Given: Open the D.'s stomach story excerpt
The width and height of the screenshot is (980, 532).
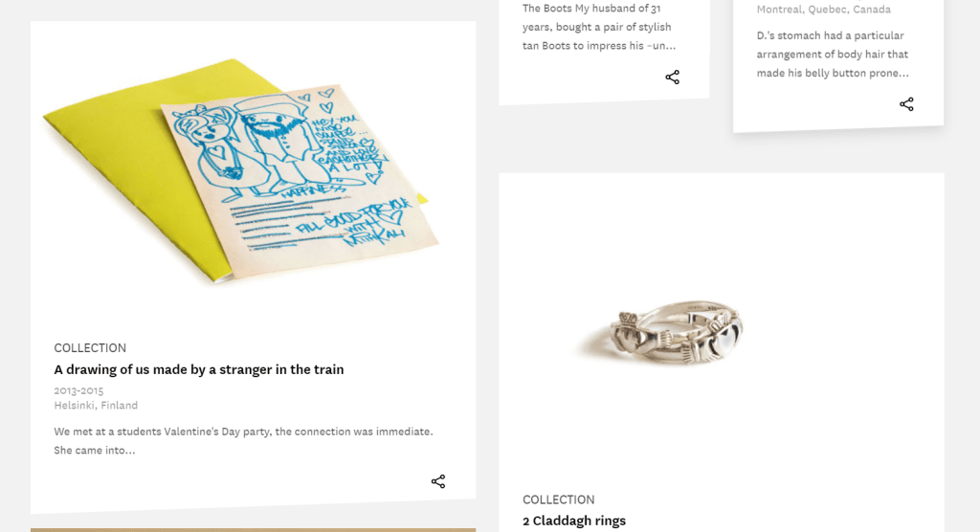Looking at the screenshot, I should (x=833, y=55).
